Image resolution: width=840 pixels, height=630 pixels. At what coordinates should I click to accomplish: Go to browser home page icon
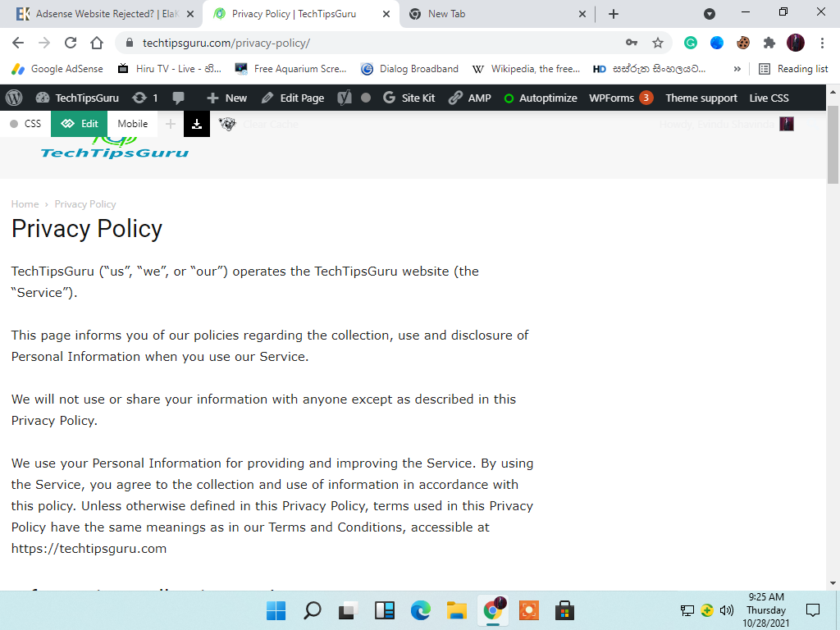(x=97, y=43)
